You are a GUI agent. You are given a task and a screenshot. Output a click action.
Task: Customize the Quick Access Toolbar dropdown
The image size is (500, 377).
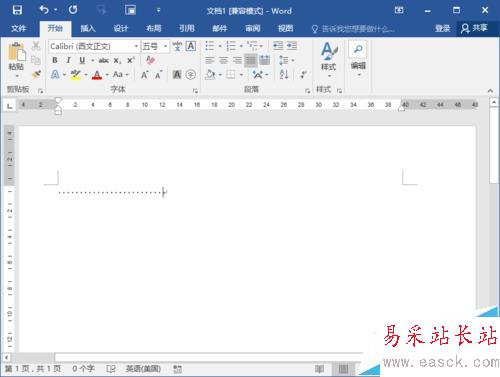pyautogui.click(x=159, y=10)
